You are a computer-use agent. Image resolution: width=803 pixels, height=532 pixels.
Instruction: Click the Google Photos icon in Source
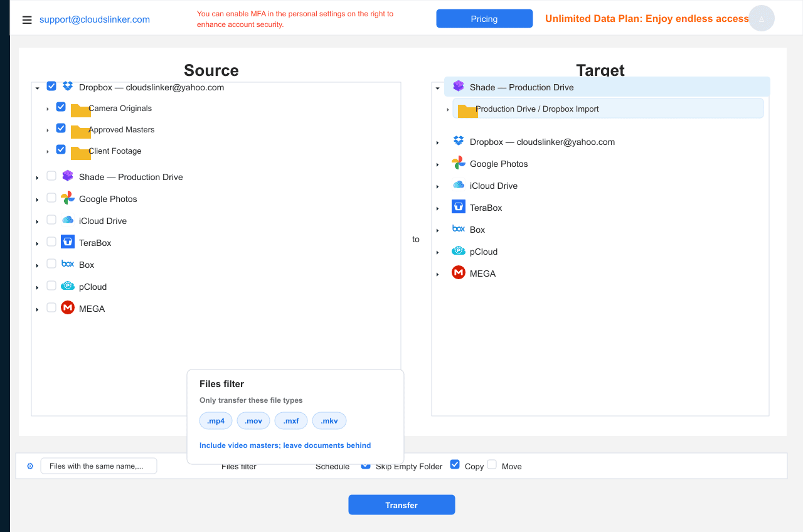coord(68,198)
